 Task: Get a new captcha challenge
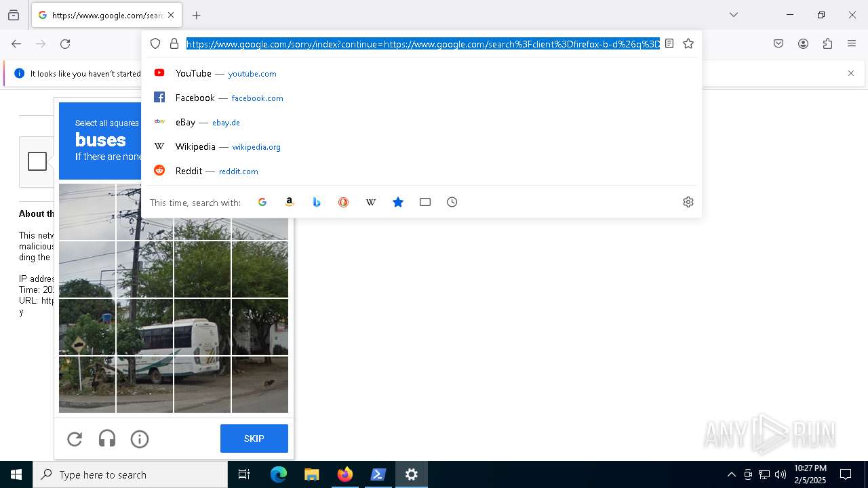[x=75, y=439]
